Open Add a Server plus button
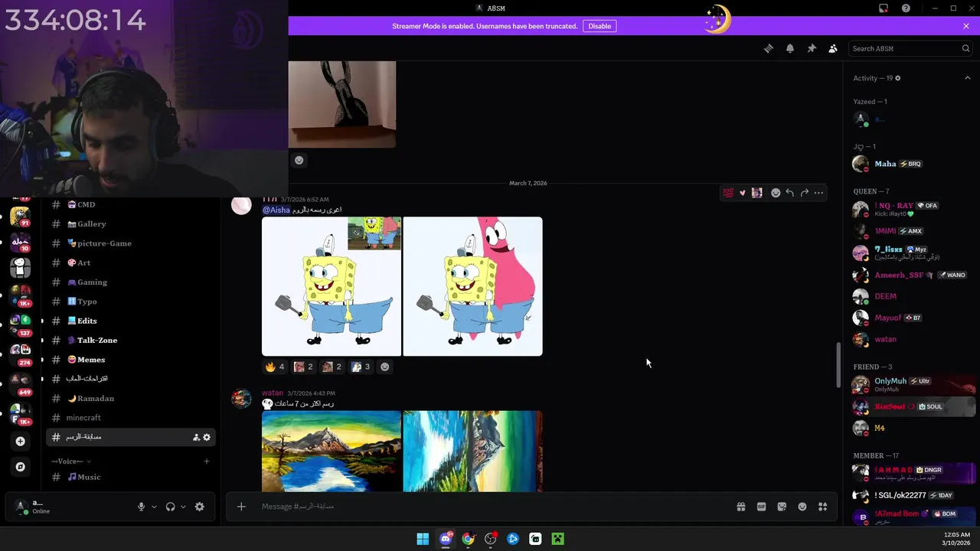The width and height of the screenshot is (980, 551). [20, 441]
